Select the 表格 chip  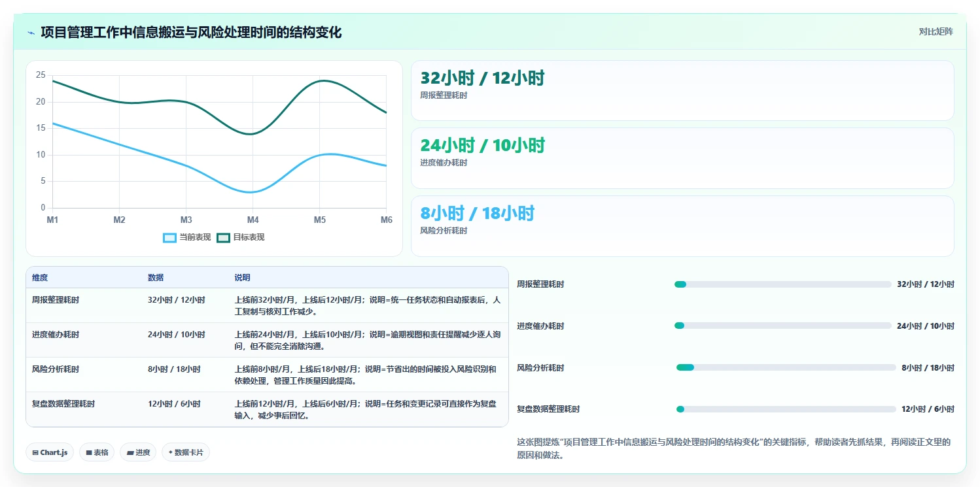(97, 452)
